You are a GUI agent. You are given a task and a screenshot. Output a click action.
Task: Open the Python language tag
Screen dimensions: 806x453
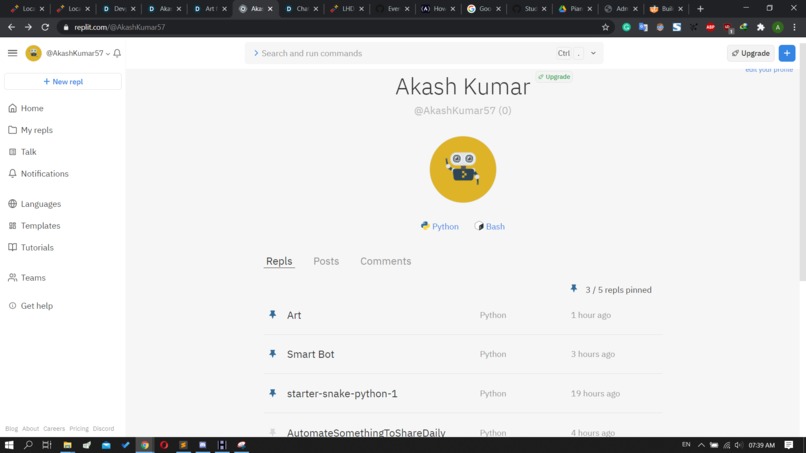439,226
